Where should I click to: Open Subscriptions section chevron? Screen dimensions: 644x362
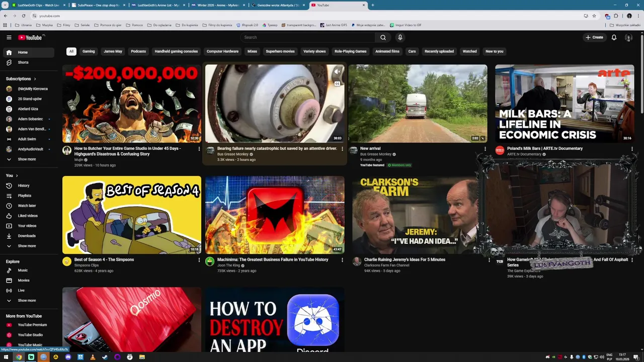click(x=35, y=79)
